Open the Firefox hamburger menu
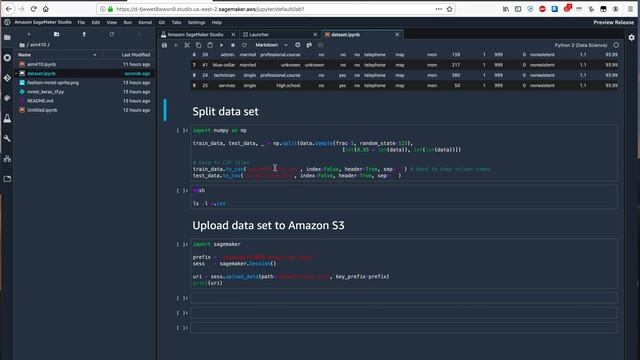This screenshot has height=360, width=640. pyautogui.click(x=630, y=9)
